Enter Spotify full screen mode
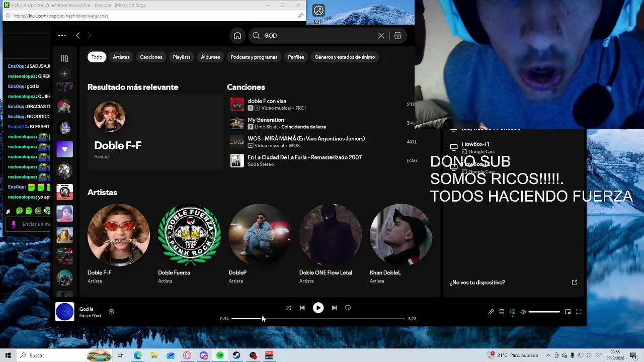This screenshot has width=644, height=362. point(579,312)
